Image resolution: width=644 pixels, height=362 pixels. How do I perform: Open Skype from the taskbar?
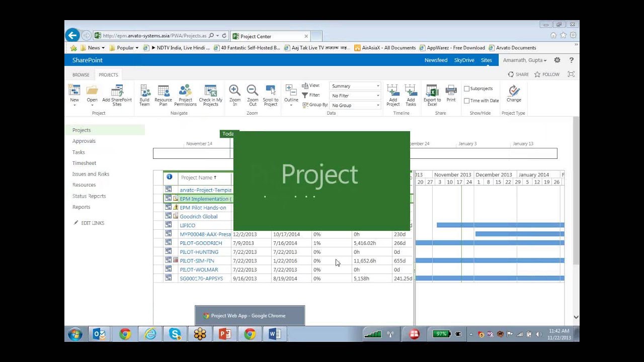175,334
